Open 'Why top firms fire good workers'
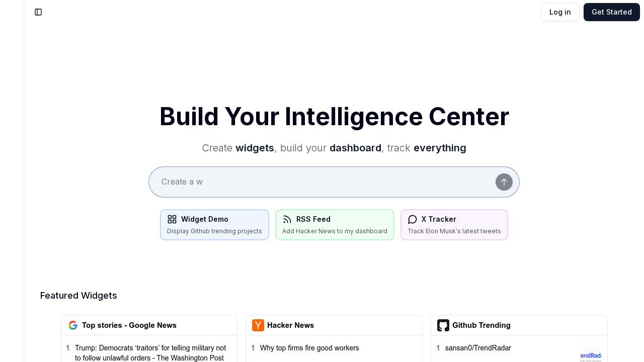644x362 pixels. 309,348
